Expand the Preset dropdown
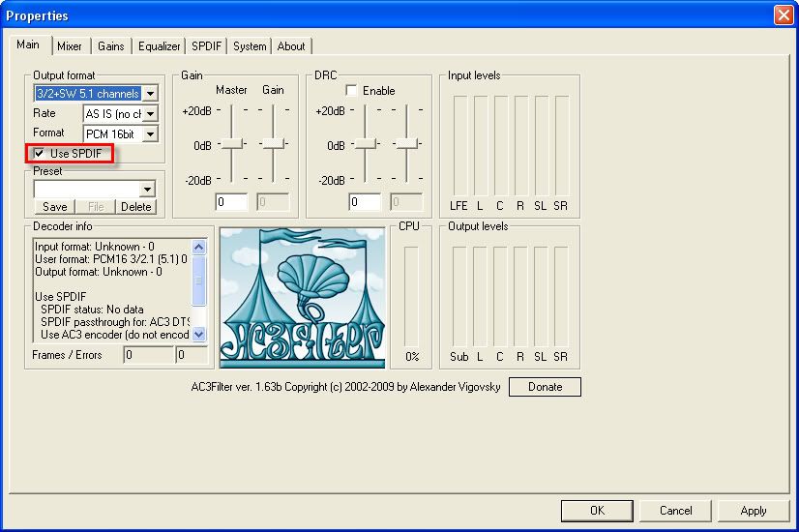 (x=147, y=189)
